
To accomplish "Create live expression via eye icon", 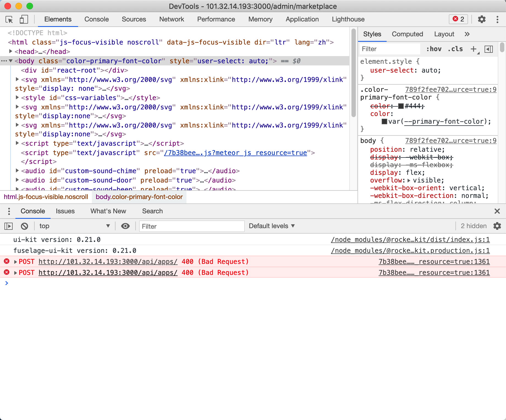I will tap(125, 226).
